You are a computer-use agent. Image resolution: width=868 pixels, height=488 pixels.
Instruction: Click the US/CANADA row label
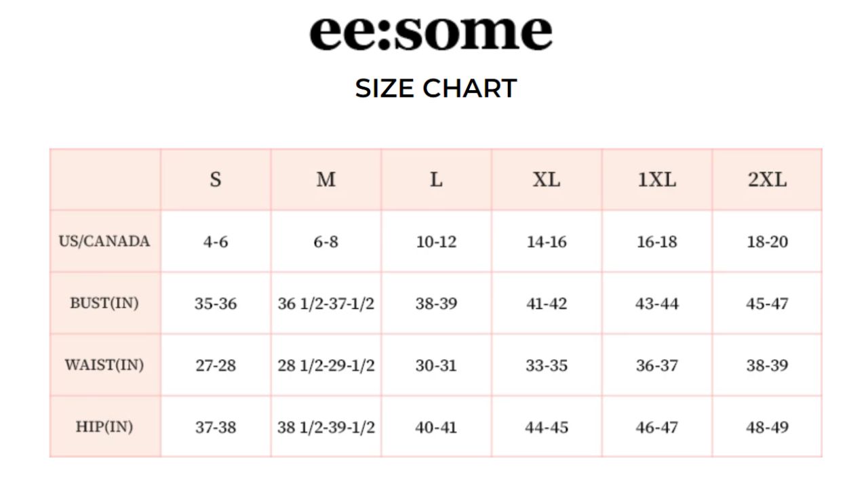[x=104, y=241]
